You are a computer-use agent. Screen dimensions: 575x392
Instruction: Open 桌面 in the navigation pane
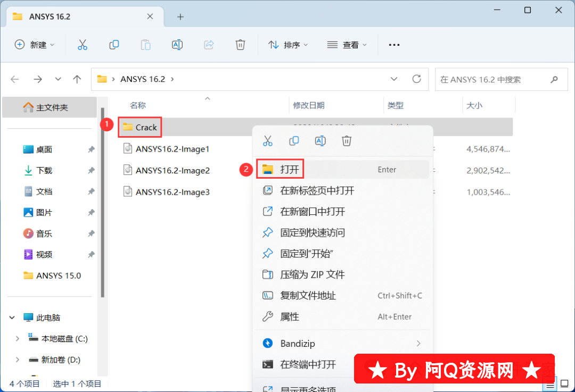pos(38,149)
